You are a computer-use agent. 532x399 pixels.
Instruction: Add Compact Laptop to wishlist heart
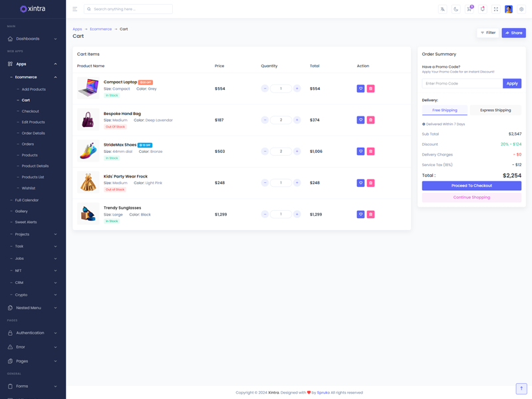(x=360, y=88)
